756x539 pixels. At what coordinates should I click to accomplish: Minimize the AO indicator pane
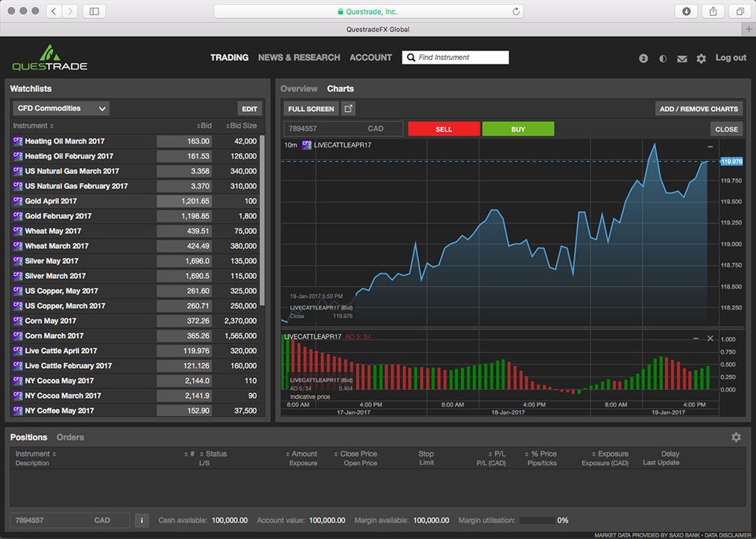(x=695, y=338)
